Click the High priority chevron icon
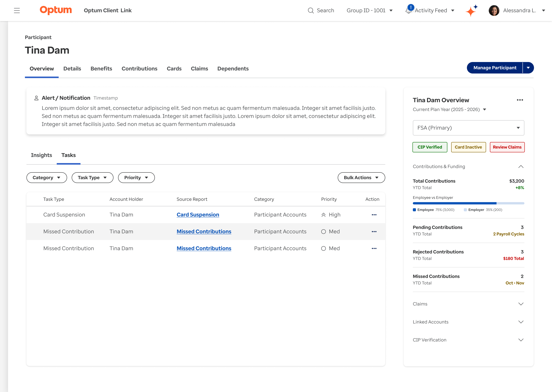This screenshot has height=392, width=552. pos(323,215)
